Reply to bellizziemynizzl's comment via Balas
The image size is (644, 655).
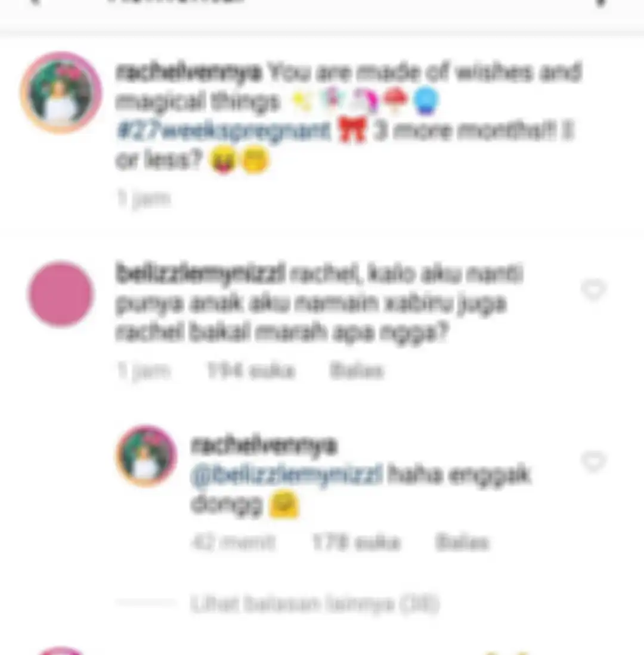(357, 371)
